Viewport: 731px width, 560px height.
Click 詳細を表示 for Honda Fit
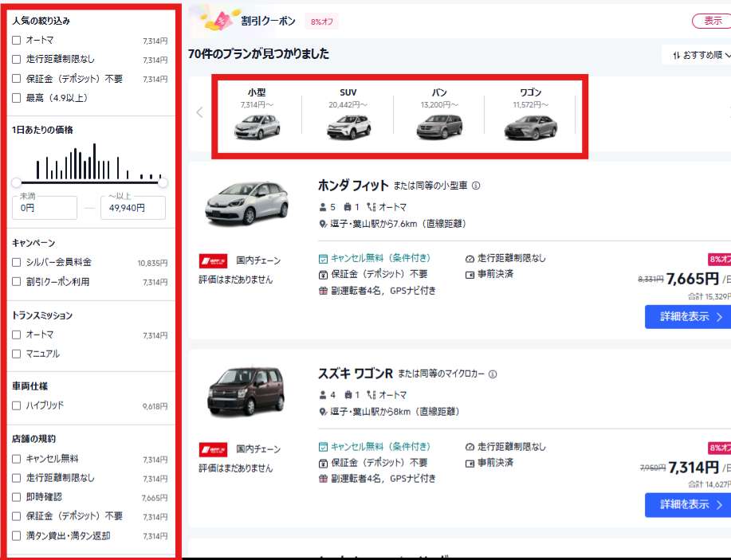pos(688,317)
